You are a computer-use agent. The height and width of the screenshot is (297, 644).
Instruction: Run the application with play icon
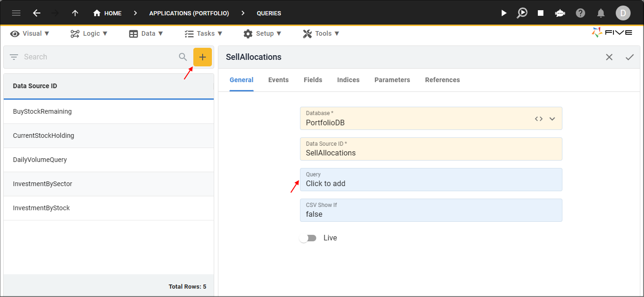tap(504, 13)
